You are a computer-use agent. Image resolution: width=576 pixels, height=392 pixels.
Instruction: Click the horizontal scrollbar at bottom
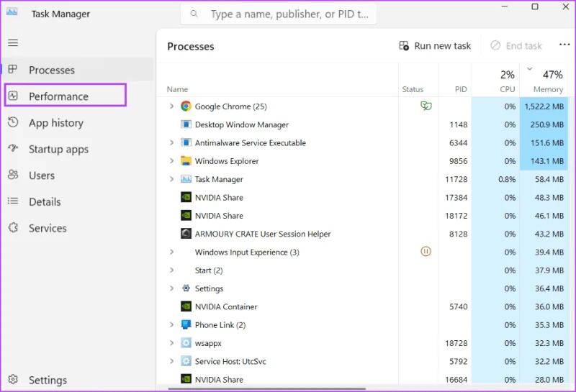pyautogui.click(x=267, y=388)
